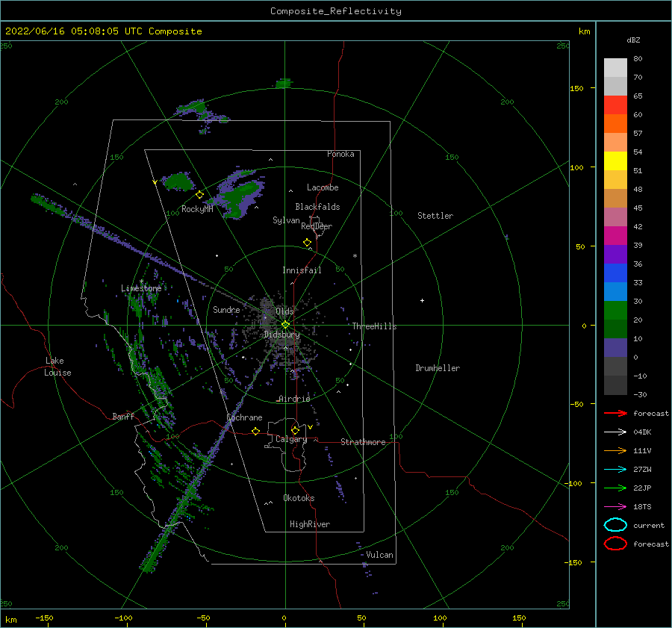This screenshot has height=628, width=672.
Task: Click the 18TS legend text
Action: [x=642, y=507]
